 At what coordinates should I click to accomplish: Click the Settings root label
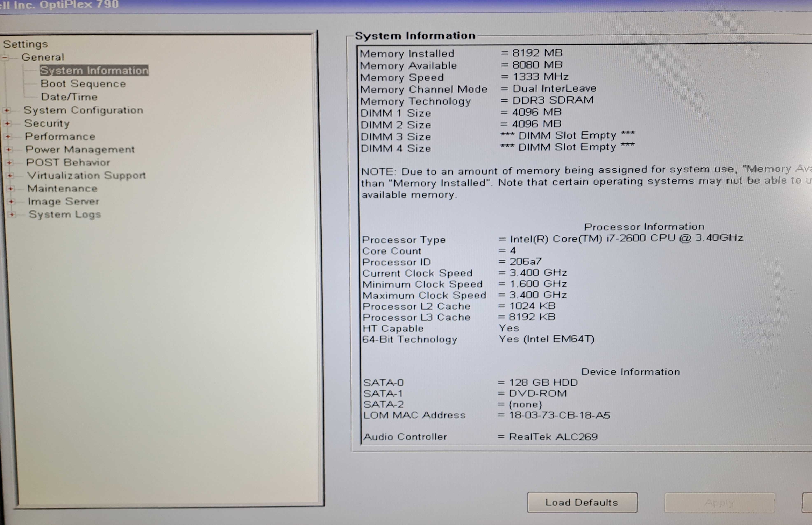tap(26, 44)
